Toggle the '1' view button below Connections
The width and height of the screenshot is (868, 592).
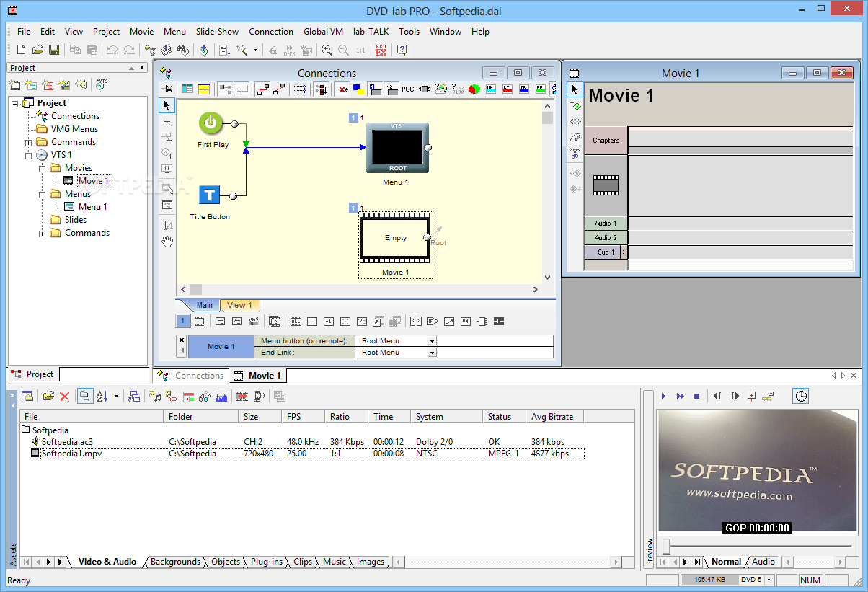point(182,321)
